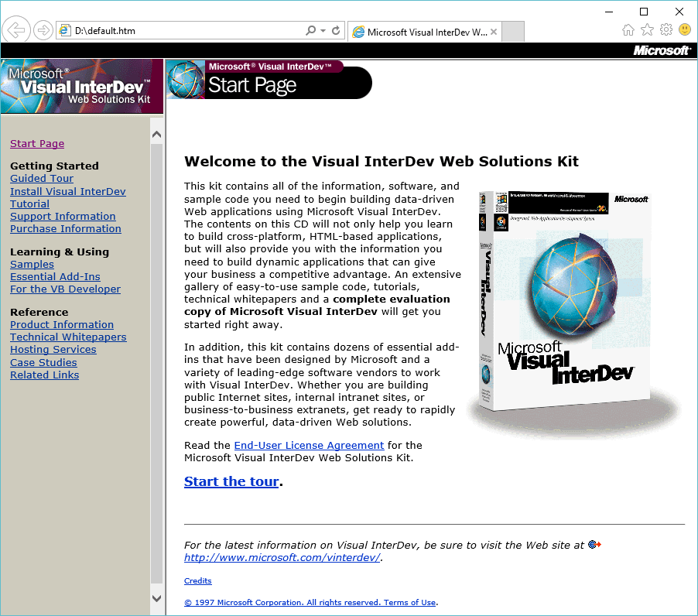
Task: Click the Start the tour link
Action: pos(231,481)
